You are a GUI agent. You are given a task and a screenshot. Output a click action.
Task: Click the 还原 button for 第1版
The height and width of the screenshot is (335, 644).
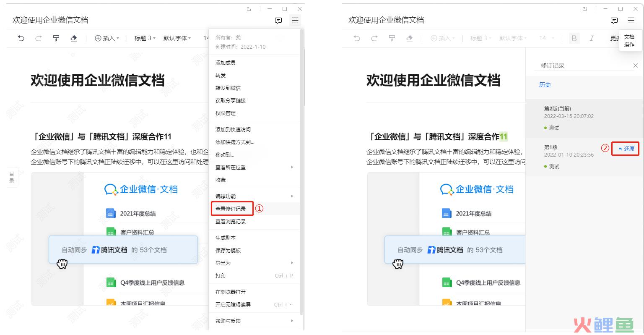pyautogui.click(x=626, y=149)
